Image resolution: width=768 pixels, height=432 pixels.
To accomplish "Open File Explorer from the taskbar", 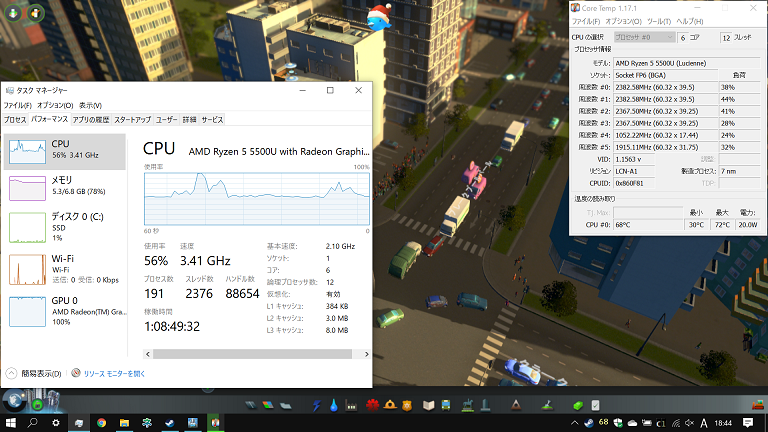I will point(124,422).
